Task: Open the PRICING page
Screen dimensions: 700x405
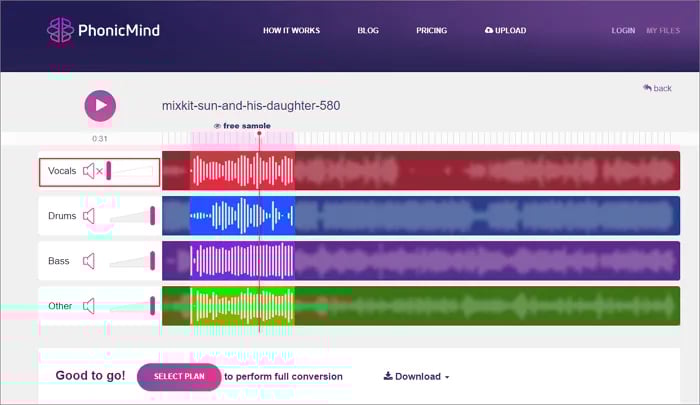Action: tap(431, 31)
